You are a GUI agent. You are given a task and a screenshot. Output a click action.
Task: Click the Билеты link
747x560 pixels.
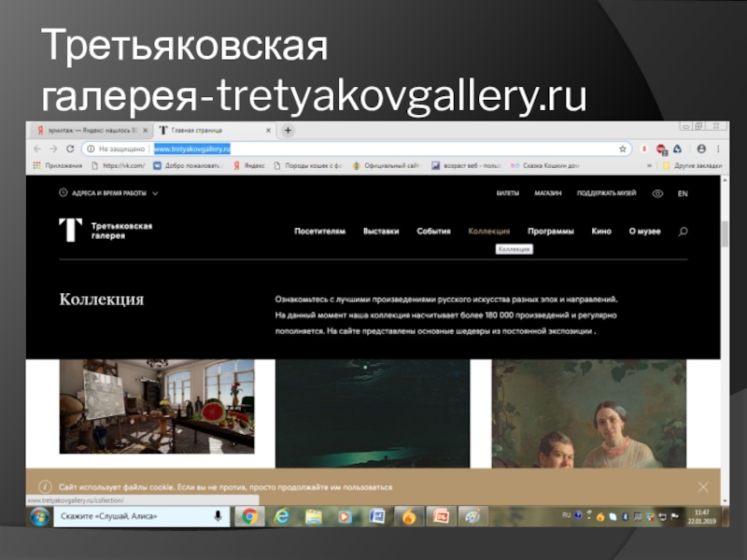click(507, 193)
